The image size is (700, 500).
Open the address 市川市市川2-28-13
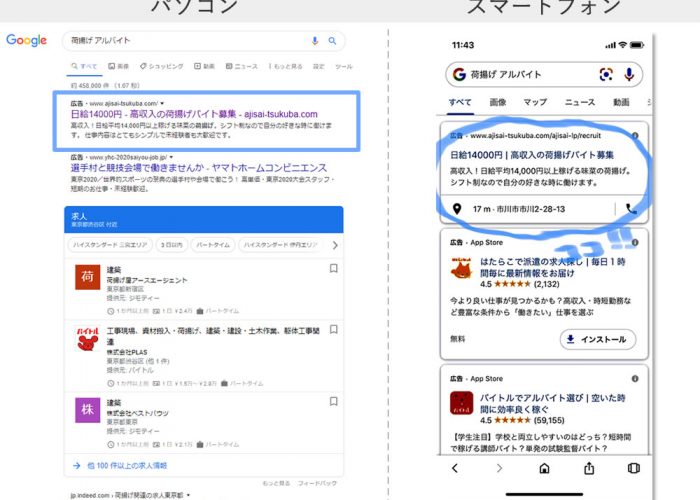(x=530, y=209)
